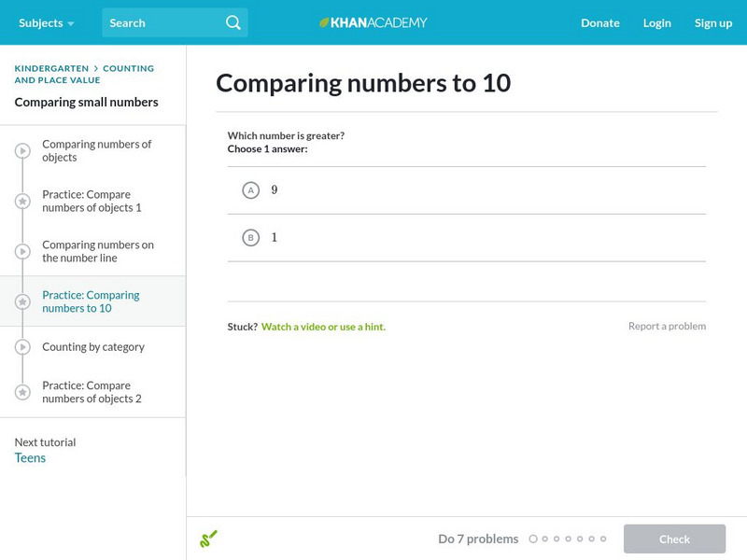Open the Login page
The height and width of the screenshot is (560, 747).
(656, 22)
